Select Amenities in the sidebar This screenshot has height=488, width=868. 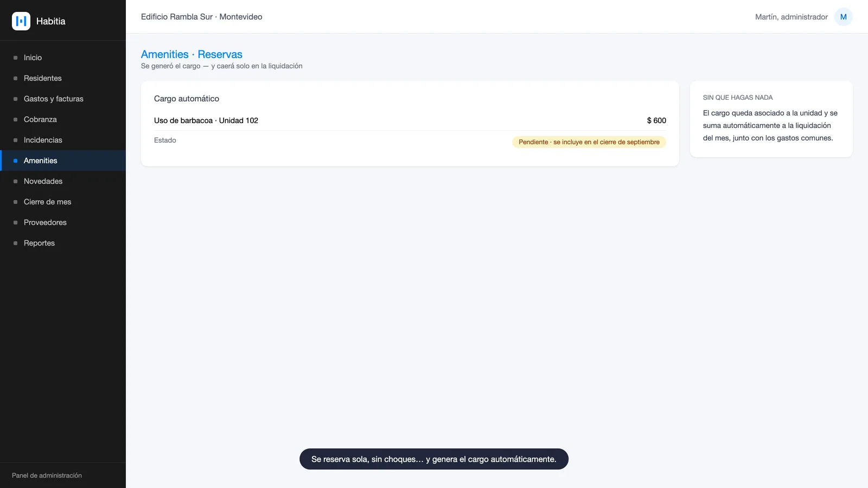[63, 160]
